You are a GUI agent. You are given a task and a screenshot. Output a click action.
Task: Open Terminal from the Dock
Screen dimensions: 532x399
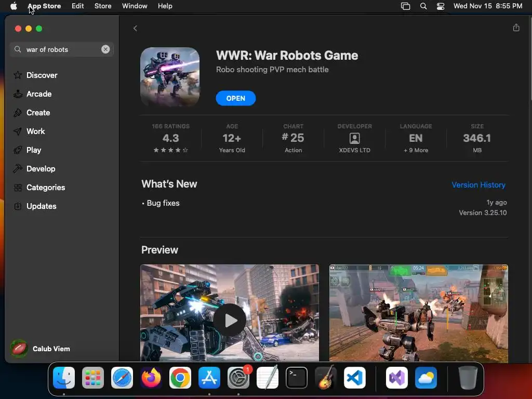[297, 378]
